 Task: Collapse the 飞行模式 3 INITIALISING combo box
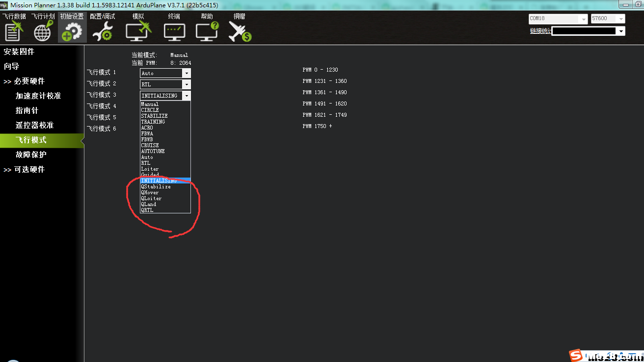(165, 96)
